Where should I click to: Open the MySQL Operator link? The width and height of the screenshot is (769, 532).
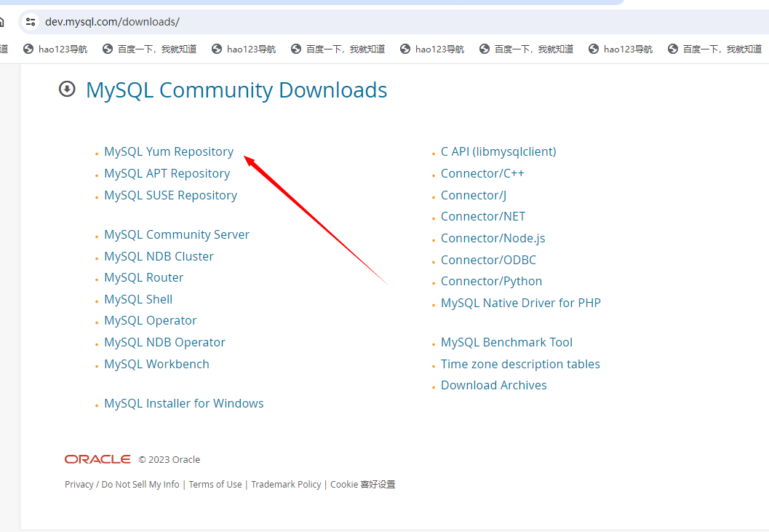click(150, 320)
